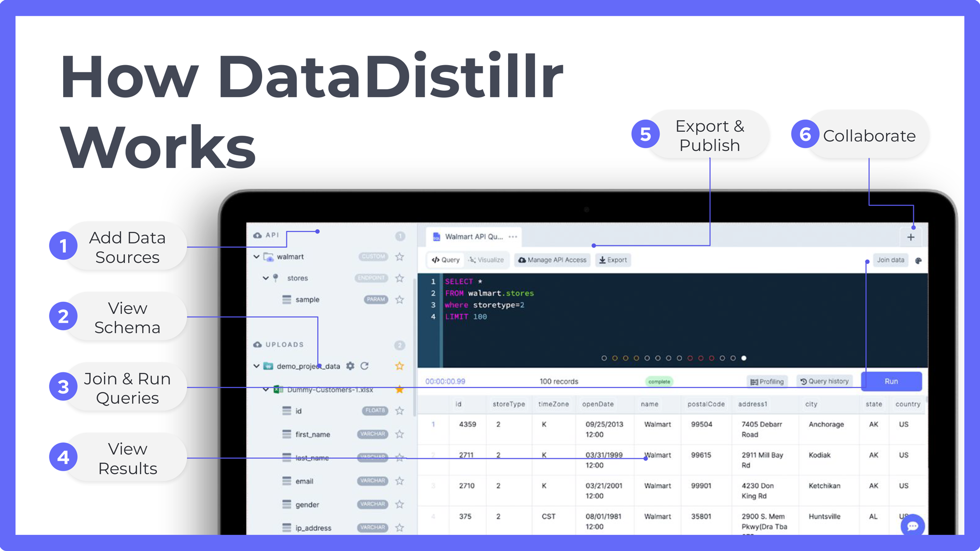Viewport: 980px width, 551px height.
Task: Unstar the demo_project_data folder
Action: pos(400,366)
